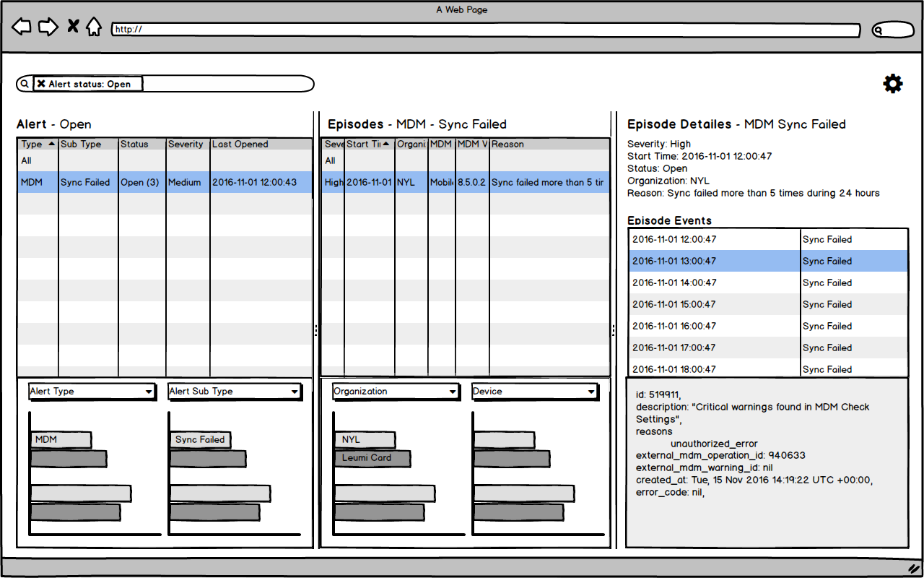Open the Alert Type dropdown
Viewport: 924px width, 578px height.
92,391
